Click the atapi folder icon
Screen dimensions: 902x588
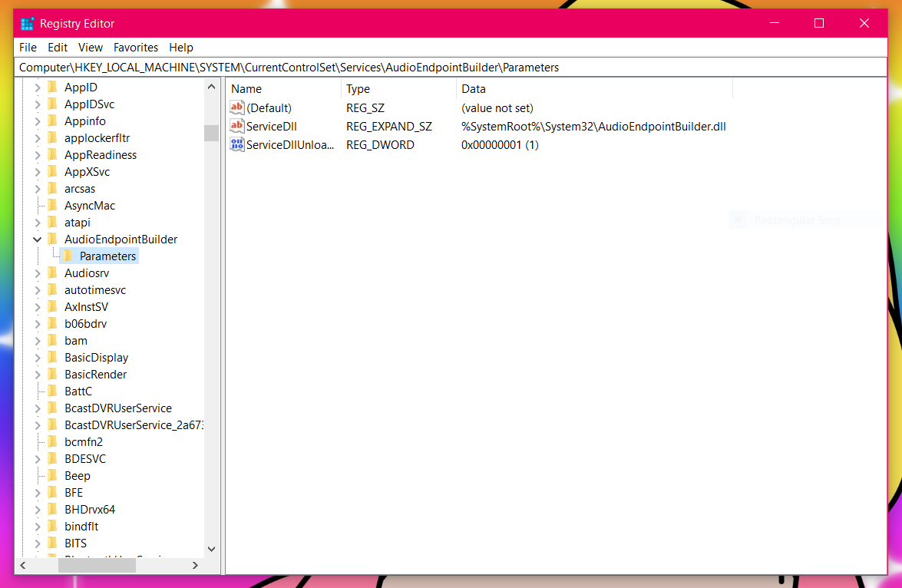(53, 222)
